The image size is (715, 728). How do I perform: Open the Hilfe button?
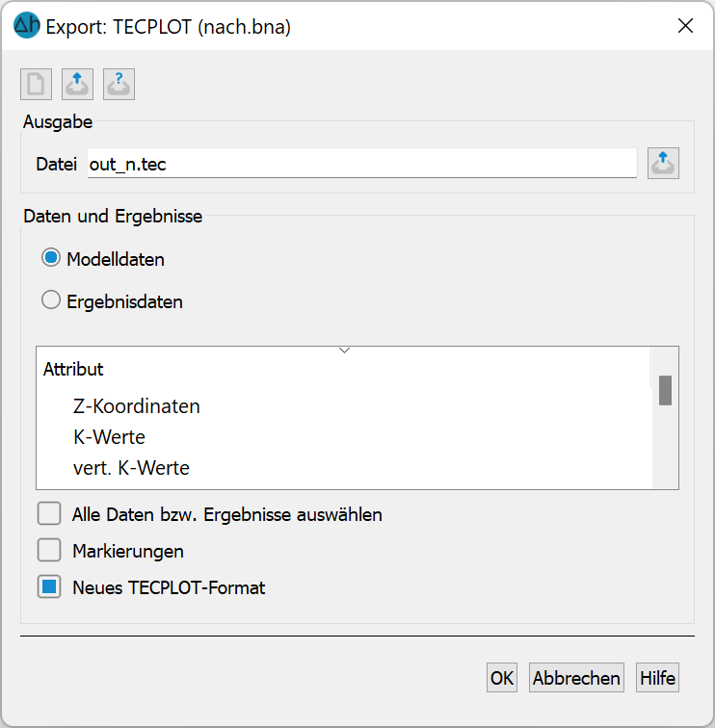pos(658,678)
